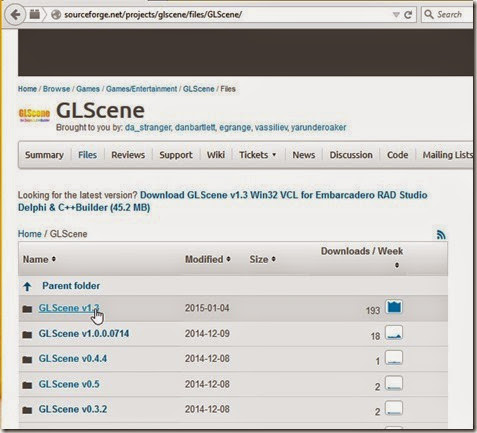Reload the page with the refresh icon
Image resolution: width=477 pixels, height=433 pixels.
click(x=408, y=15)
